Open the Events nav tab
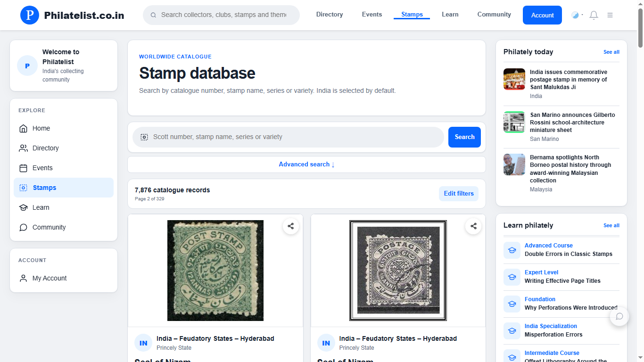This screenshot has height=362, width=644. [372, 15]
